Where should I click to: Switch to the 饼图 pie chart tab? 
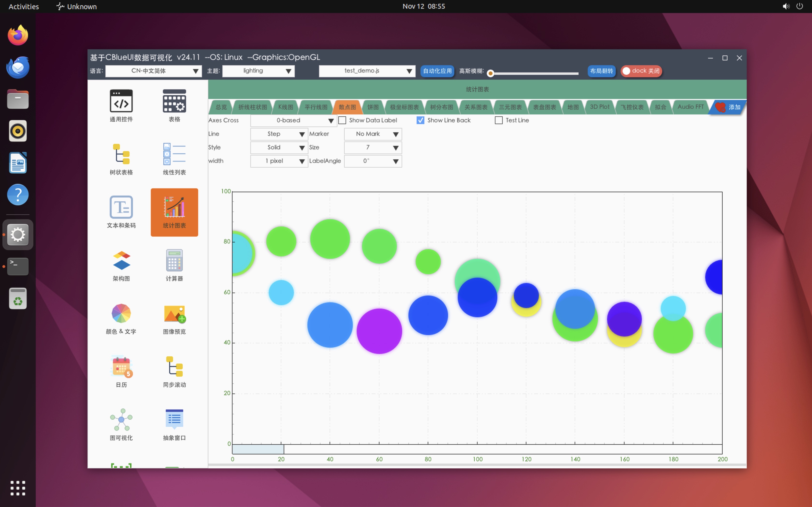[373, 107]
